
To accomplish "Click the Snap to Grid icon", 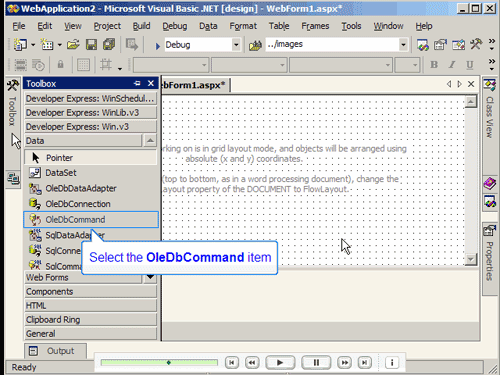I will tap(106, 64).
